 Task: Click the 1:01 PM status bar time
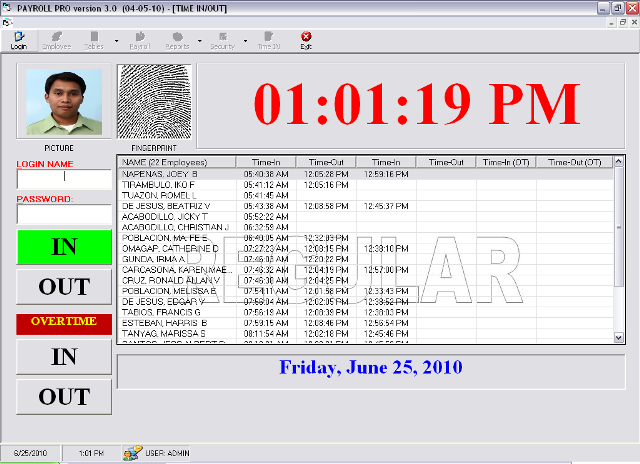[91, 453]
